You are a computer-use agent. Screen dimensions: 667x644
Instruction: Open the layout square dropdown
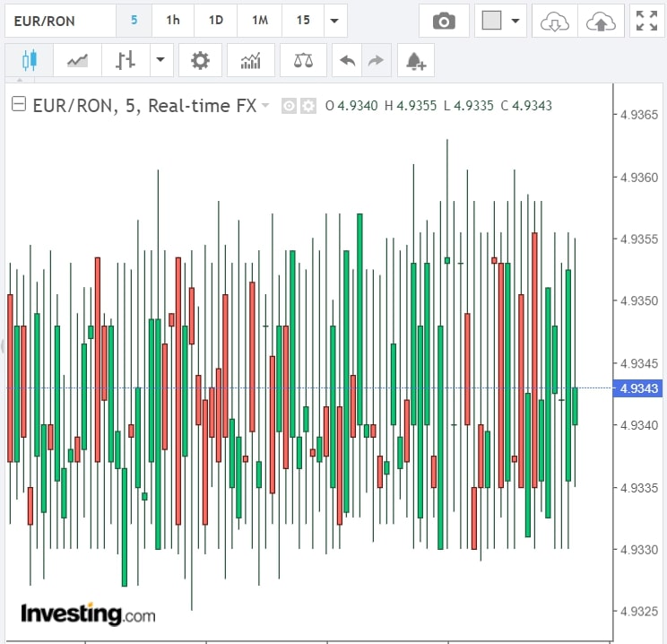coord(500,21)
